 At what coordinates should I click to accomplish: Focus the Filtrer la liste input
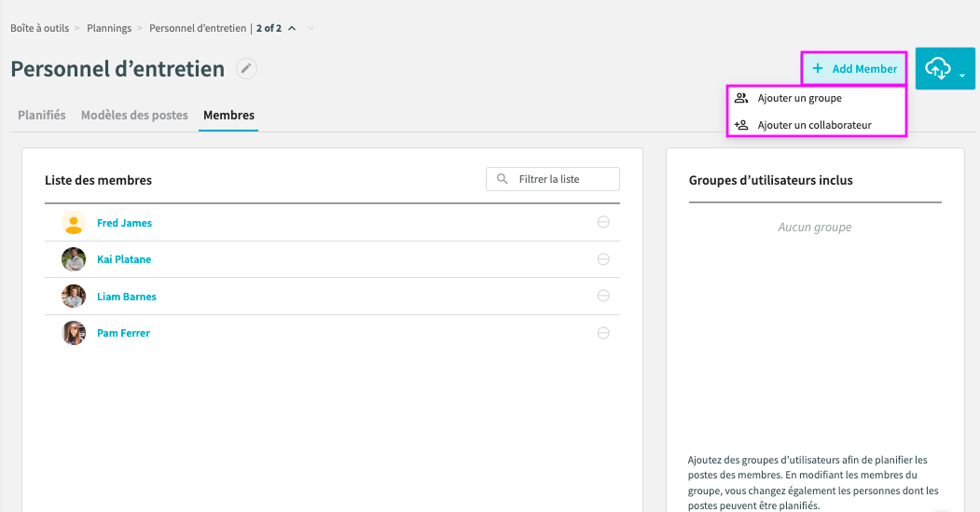click(x=553, y=179)
